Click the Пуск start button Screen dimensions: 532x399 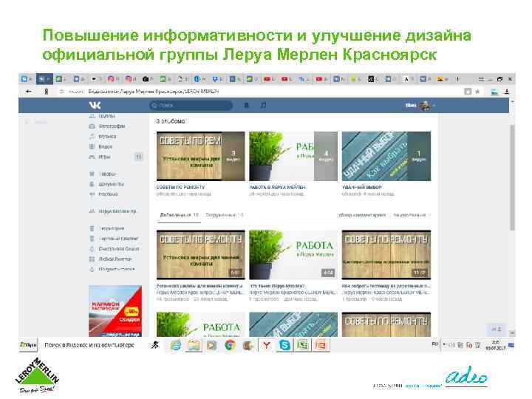[28, 345]
